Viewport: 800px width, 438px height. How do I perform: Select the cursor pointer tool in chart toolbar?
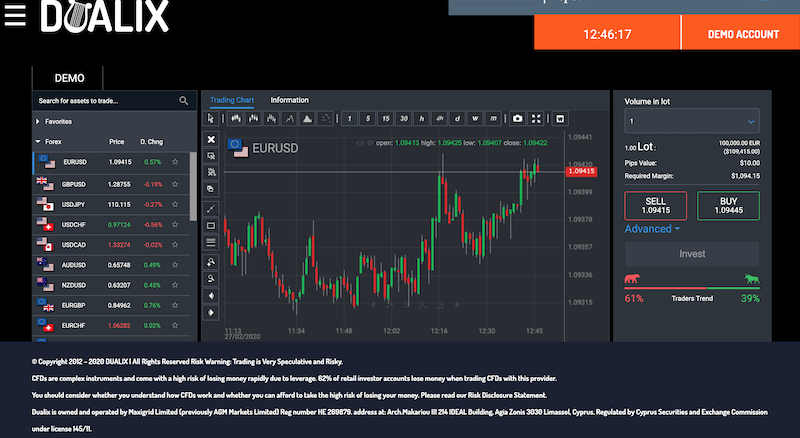pos(211,118)
